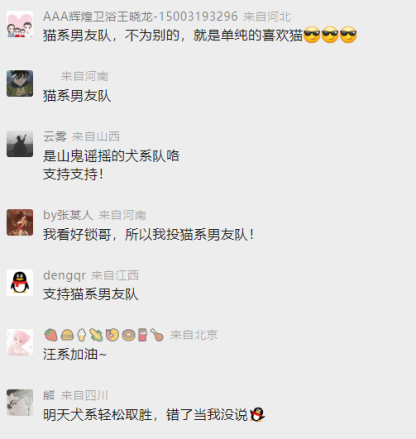
Task: Click the food emoji username
Action: pyautogui.click(x=104, y=335)
